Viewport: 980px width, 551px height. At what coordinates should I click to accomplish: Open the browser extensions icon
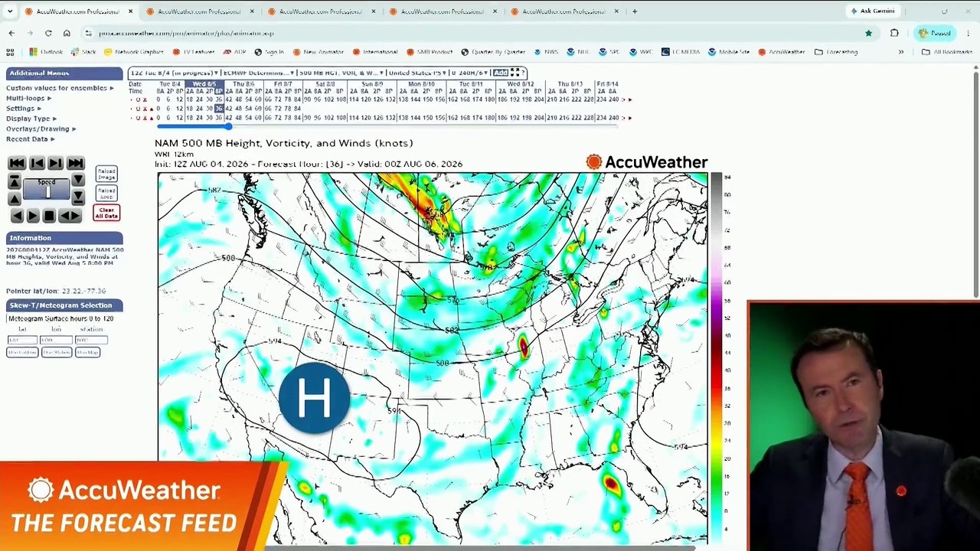coord(894,33)
